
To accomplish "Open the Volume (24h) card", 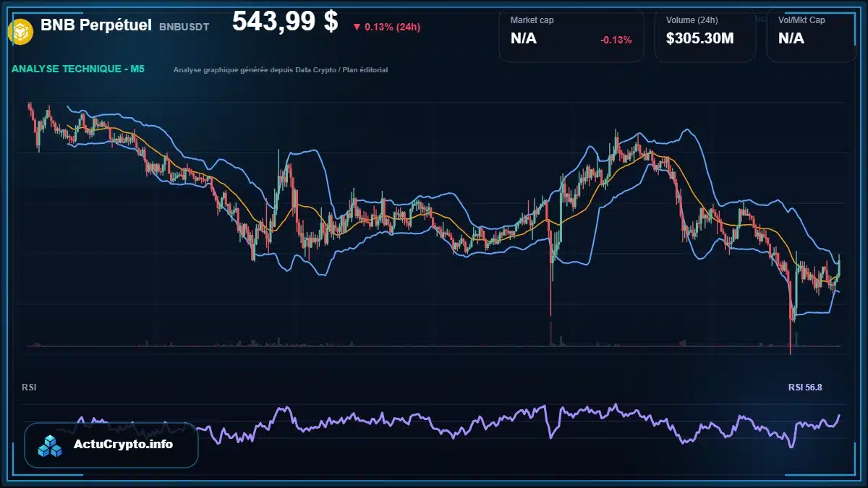I will [705, 35].
